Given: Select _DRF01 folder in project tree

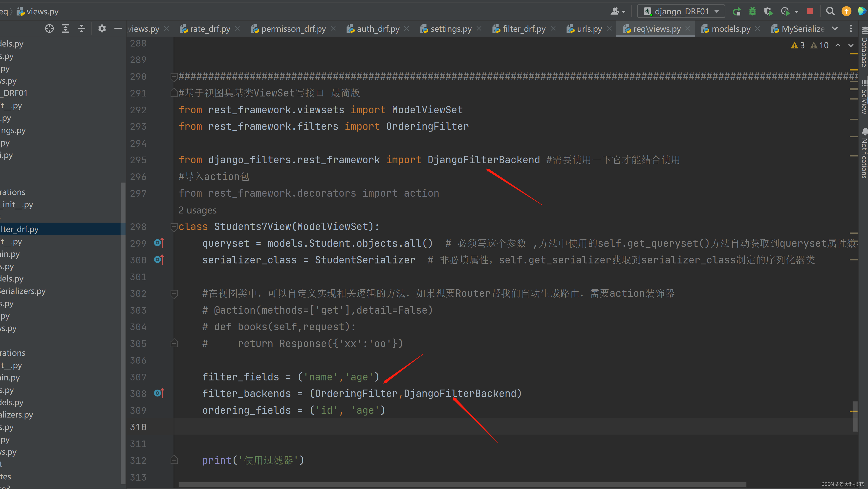Looking at the screenshot, I should click(14, 93).
